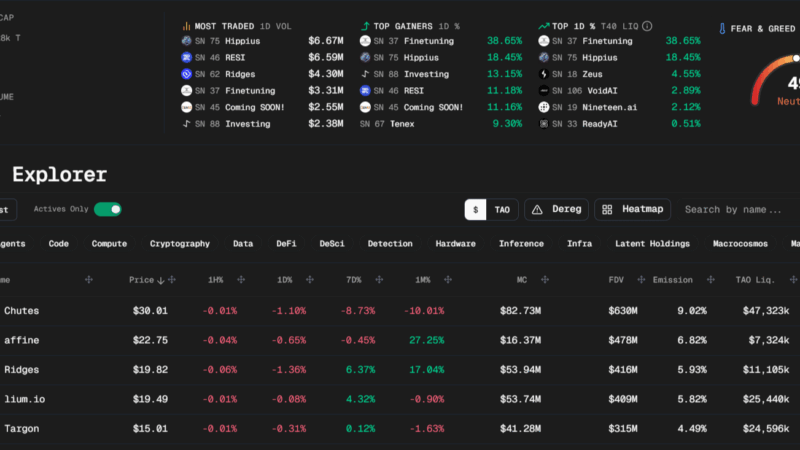
Task: Click the move handle next to Emission
Action: [711, 280]
